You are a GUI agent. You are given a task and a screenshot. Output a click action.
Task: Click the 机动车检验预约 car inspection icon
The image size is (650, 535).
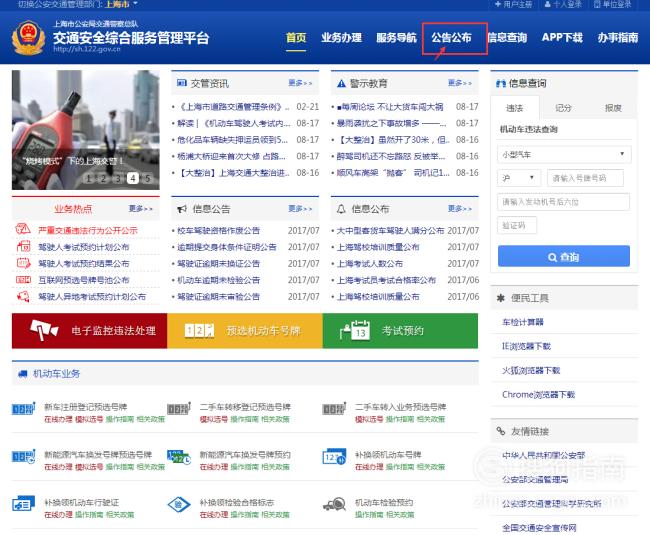(x=334, y=504)
